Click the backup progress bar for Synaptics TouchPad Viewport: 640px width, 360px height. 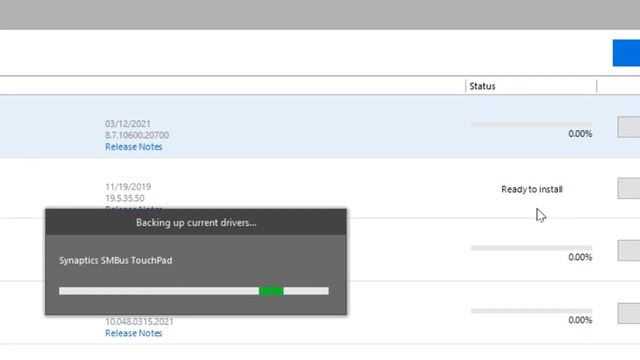(193, 291)
